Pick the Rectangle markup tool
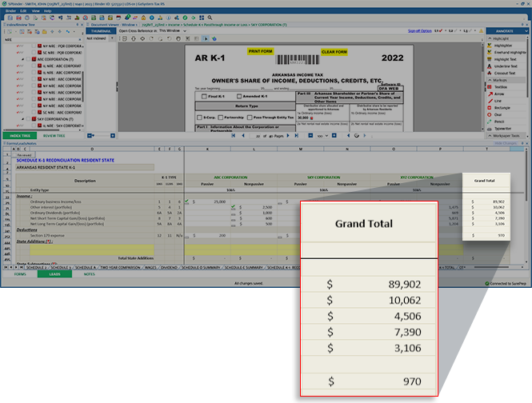The width and height of the screenshot is (532, 403). [x=502, y=106]
